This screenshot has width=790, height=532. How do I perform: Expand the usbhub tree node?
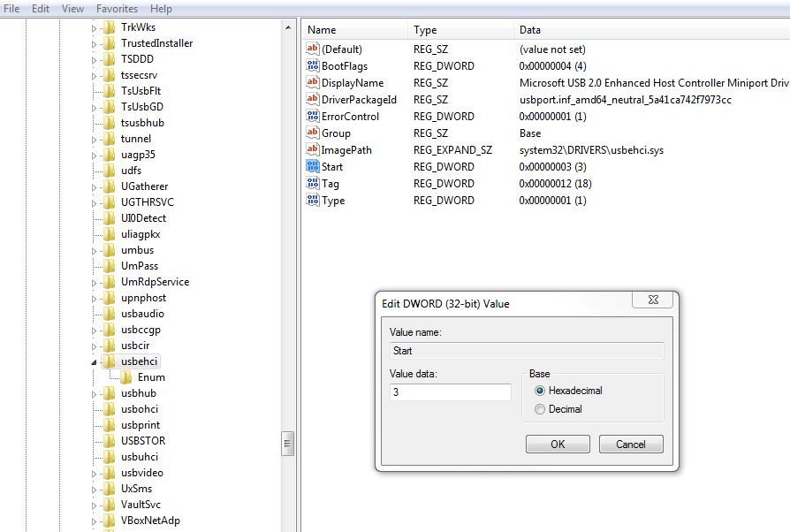pos(94,393)
